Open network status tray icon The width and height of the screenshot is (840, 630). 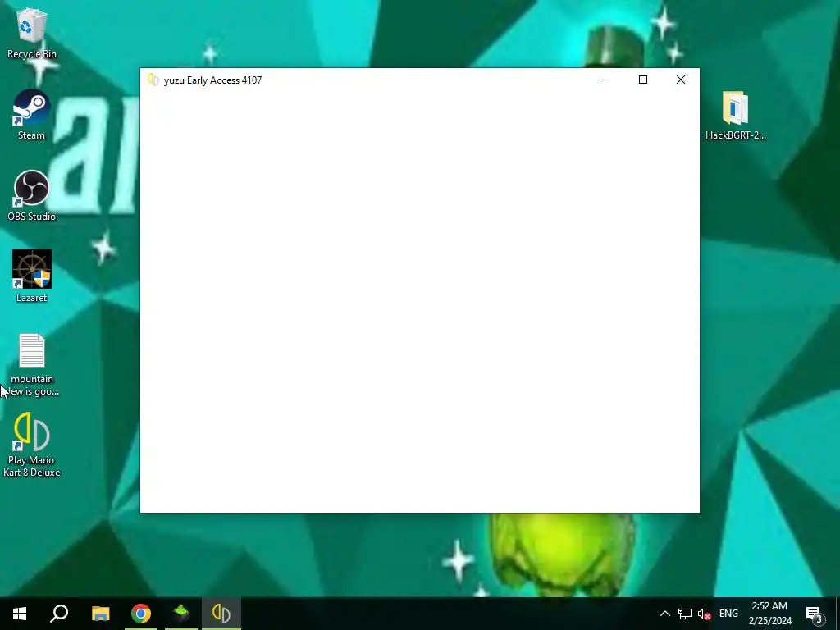coord(685,614)
